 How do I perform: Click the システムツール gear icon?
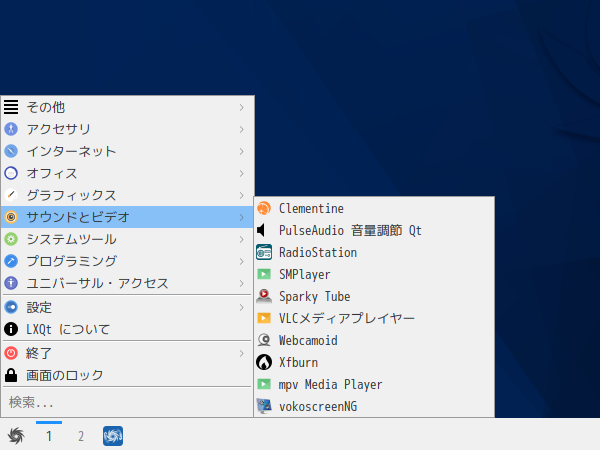pos(11,239)
